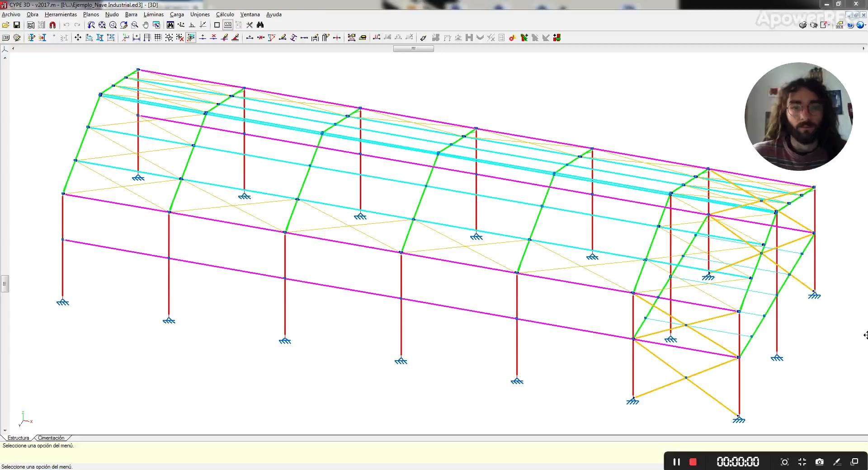Expand the Carga menu
This screenshot has width=868, height=470.
(177, 14)
